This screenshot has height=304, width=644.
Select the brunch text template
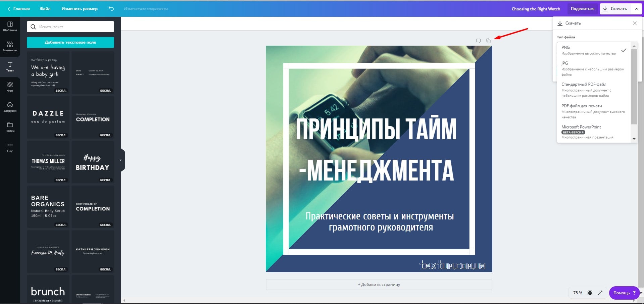pos(48,289)
